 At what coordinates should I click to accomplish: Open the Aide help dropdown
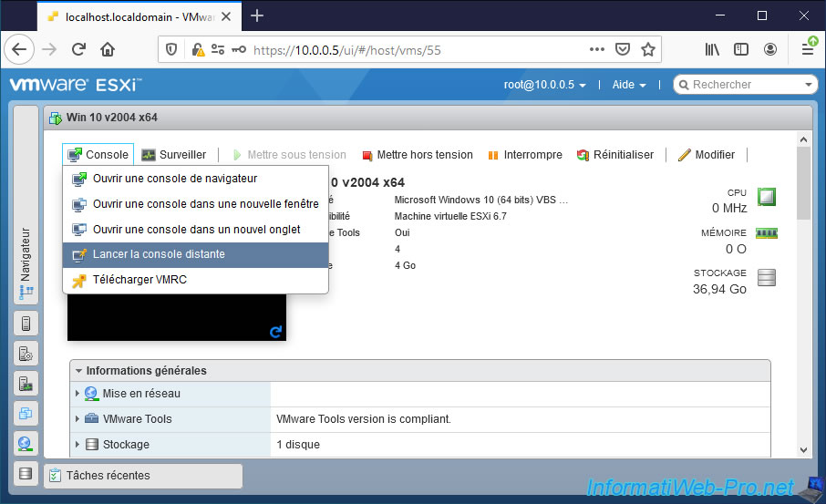[629, 85]
